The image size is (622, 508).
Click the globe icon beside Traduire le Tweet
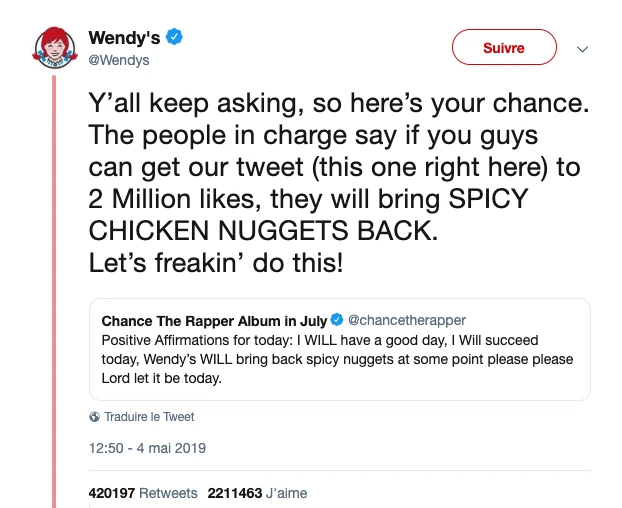point(94,417)
